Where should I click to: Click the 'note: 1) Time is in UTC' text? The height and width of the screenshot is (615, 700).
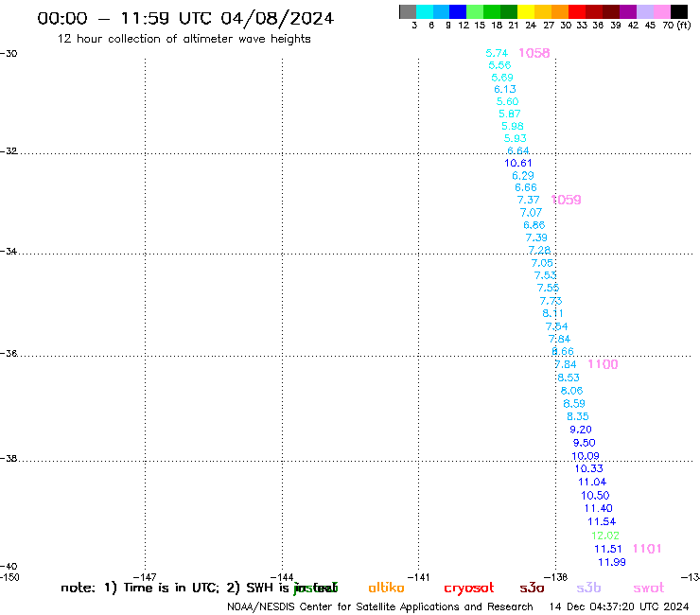[140, 588]
